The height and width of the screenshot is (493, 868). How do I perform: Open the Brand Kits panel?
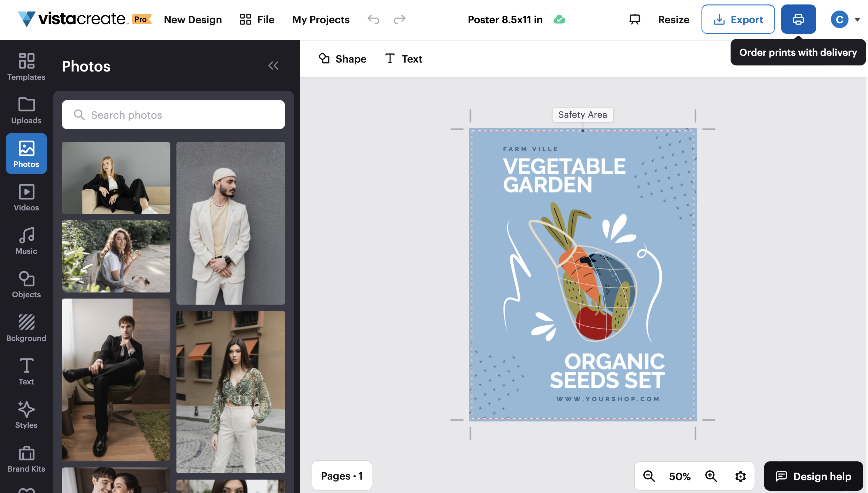click(x=26, y=459)
